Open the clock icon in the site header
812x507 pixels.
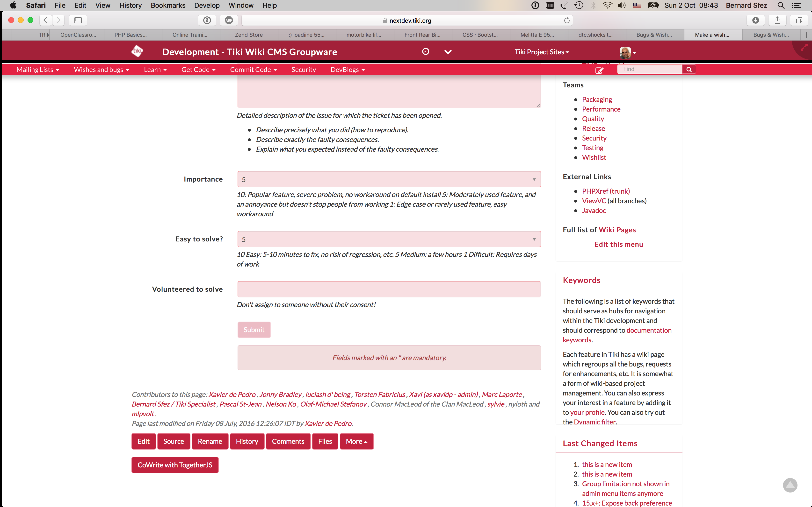click(x=426, y=51)
